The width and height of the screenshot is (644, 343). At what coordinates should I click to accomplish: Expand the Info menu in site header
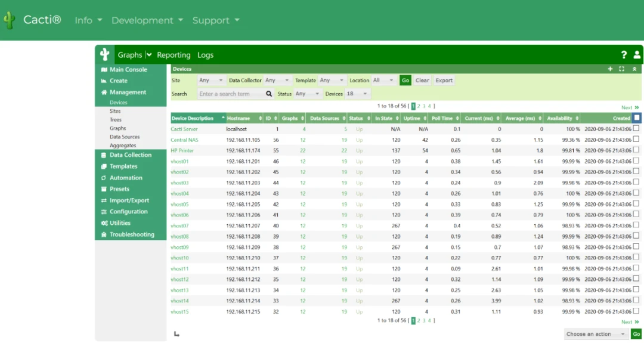[88, 20]
